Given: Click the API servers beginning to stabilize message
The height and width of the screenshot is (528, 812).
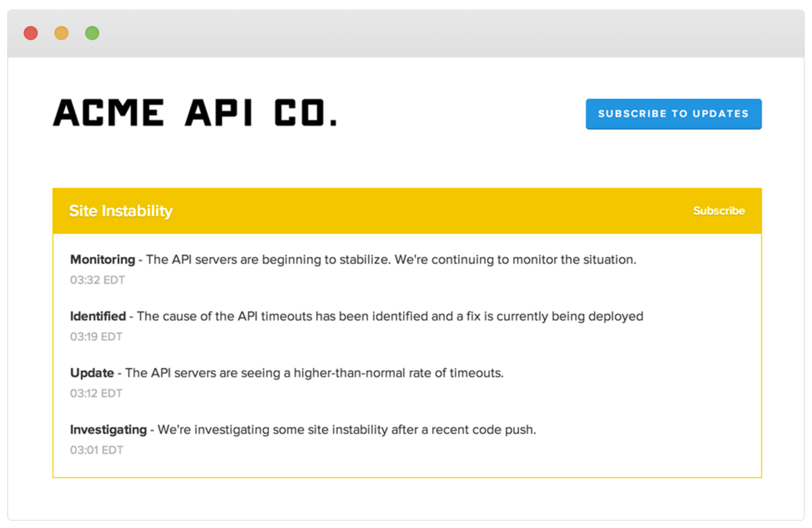Looking at the screenshot, I should tap(391, 260).
